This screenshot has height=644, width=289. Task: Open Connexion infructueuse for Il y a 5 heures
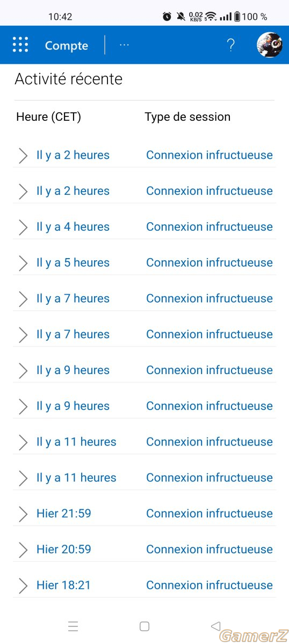209,262
